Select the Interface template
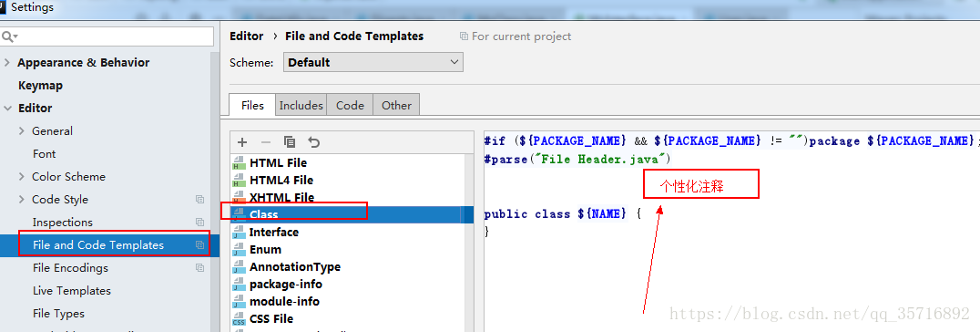This screenshot has height=332, width=980. coord(274,233)
